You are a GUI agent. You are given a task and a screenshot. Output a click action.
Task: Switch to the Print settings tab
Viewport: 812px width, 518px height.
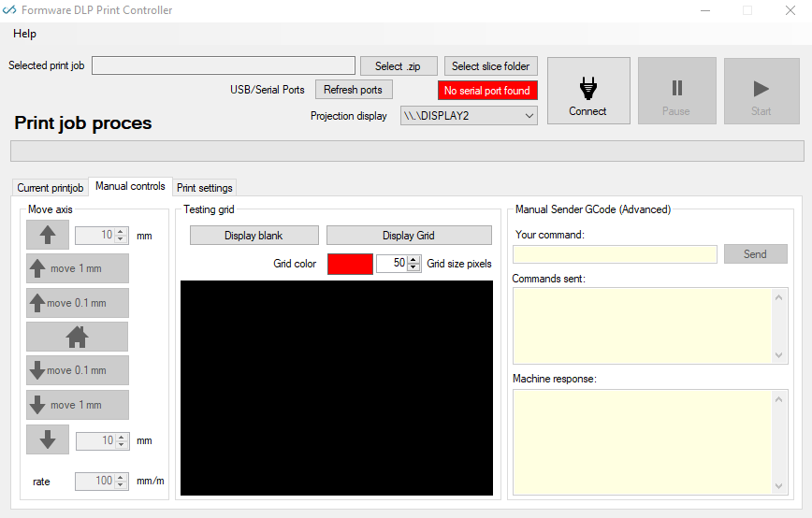[204, 188]
